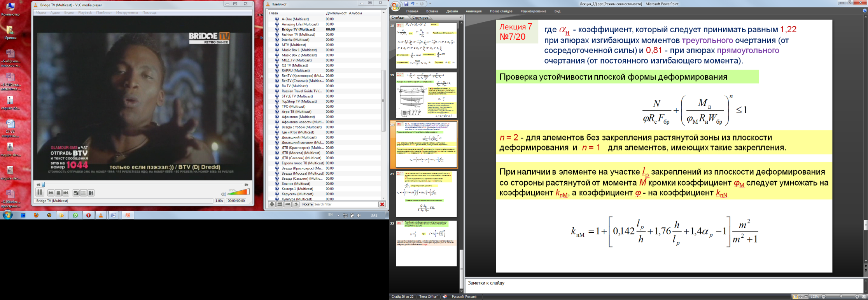
Task: Toggle VLC fullscreen video button
Action: click(x=76, y=193)
